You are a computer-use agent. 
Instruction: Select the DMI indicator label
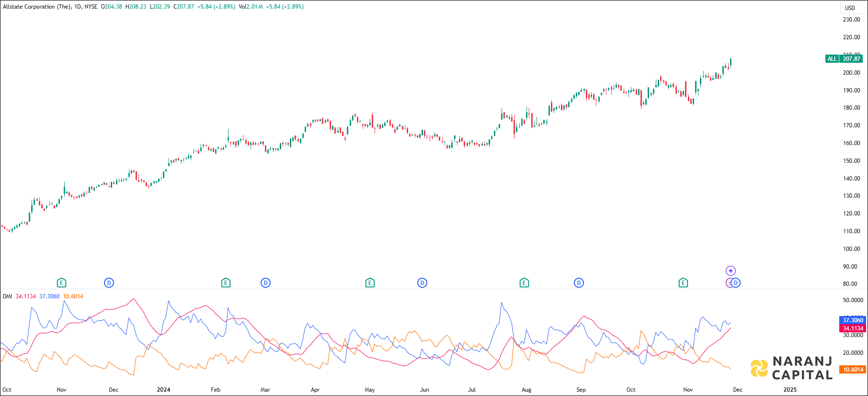pyautogui.click(x=7, y=296)
